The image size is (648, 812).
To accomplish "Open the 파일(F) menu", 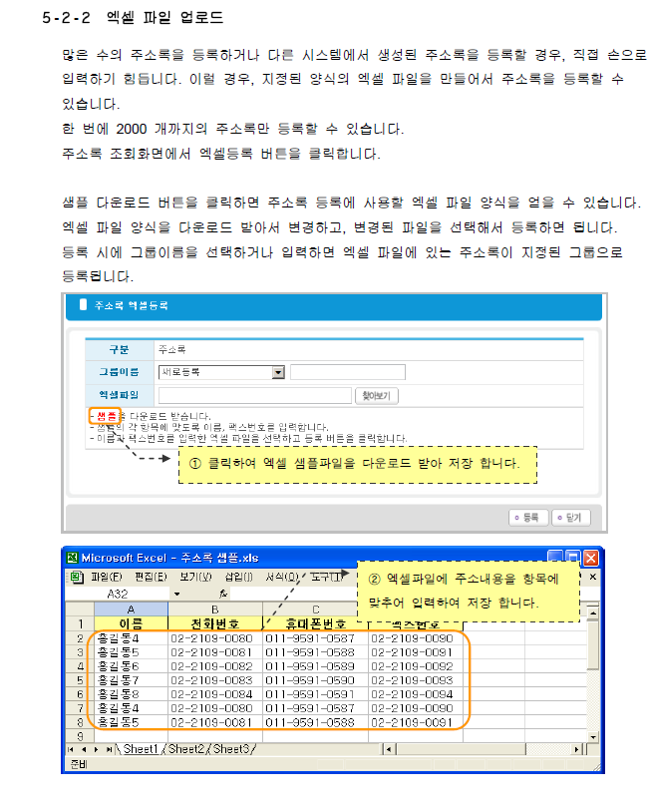I will [x=106, y=577].
